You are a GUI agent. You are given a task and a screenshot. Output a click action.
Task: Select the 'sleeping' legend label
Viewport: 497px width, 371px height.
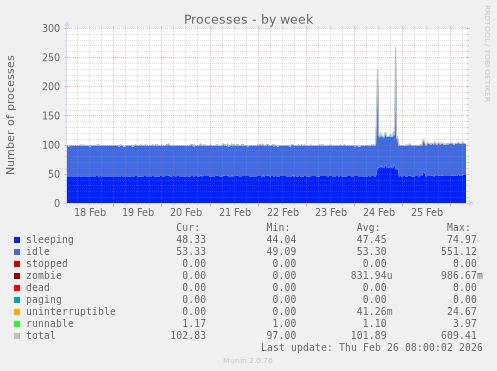point(50,240)
